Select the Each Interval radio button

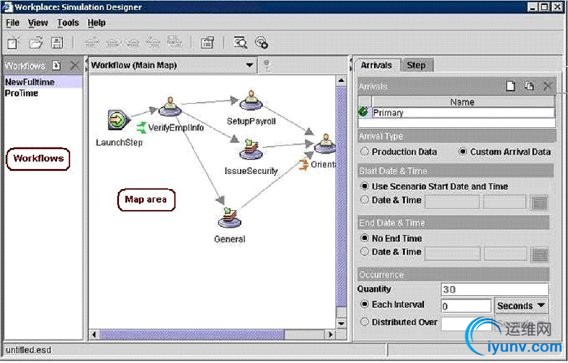364,305
